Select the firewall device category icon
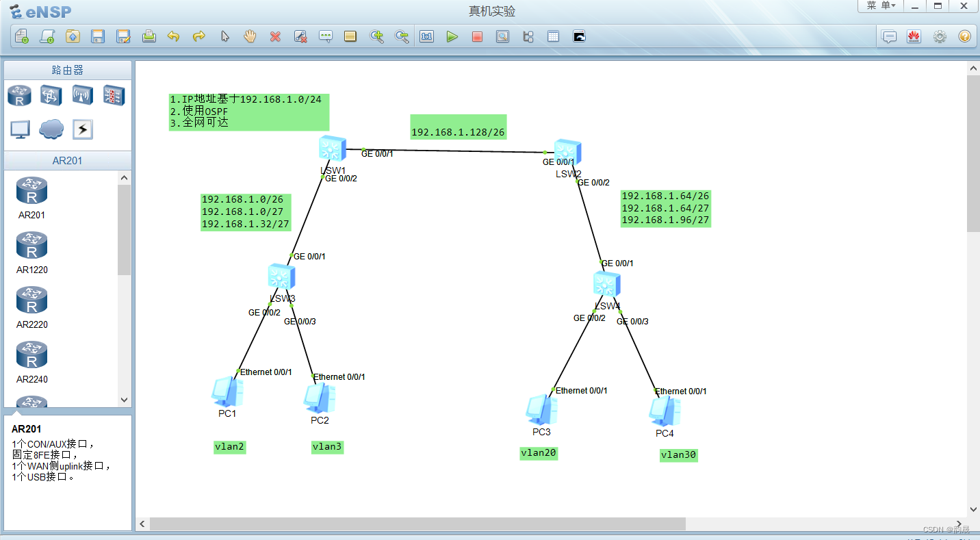This screenshot has height=540, width=980. (114, 96)
